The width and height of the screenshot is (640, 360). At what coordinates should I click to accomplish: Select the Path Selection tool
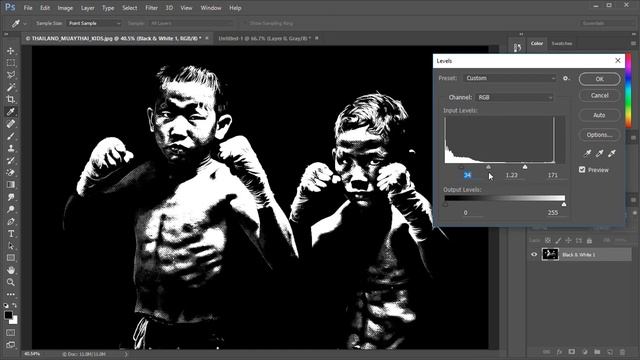pos(11,246)
